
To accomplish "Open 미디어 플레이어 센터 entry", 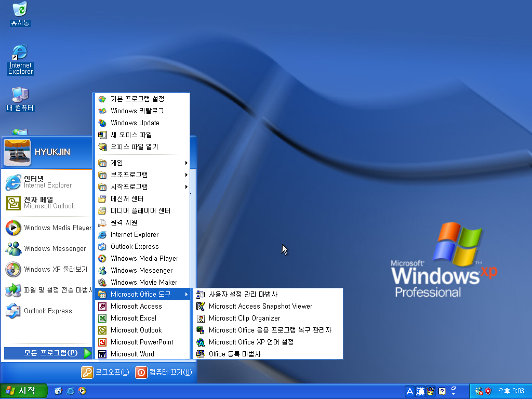I will [142, 211].
